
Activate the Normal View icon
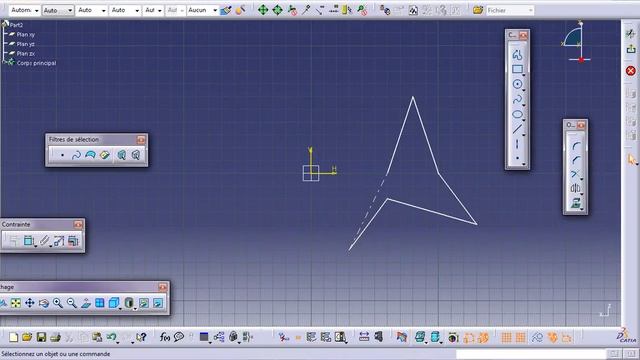click(x=86, y=303)
